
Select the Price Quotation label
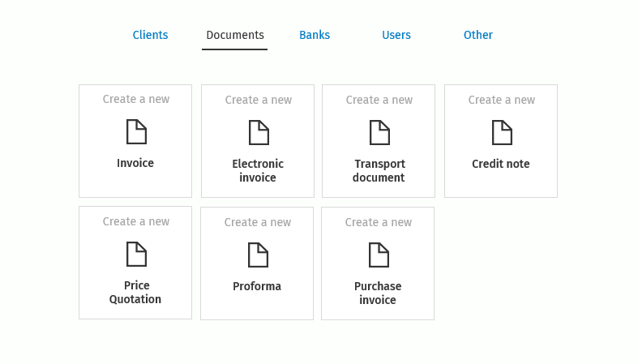[135, 293]
